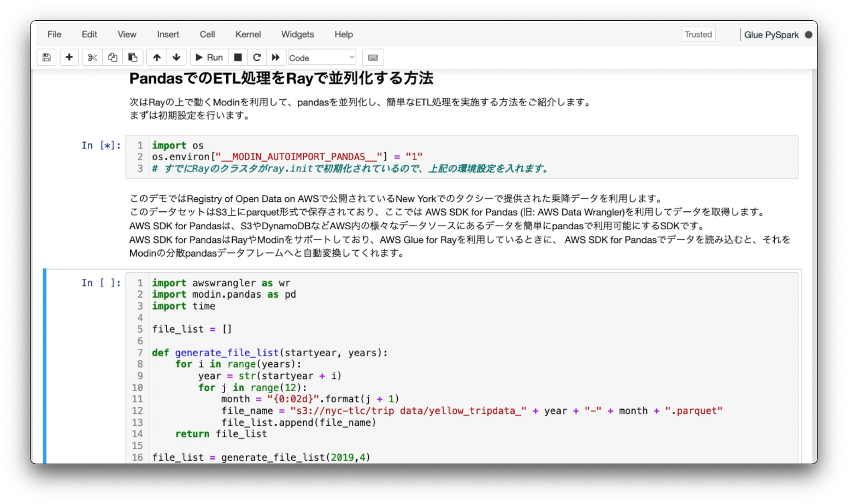848x504 pixels.
Task: Click the Trusted notebook button
Action: [x=698, y=34]
